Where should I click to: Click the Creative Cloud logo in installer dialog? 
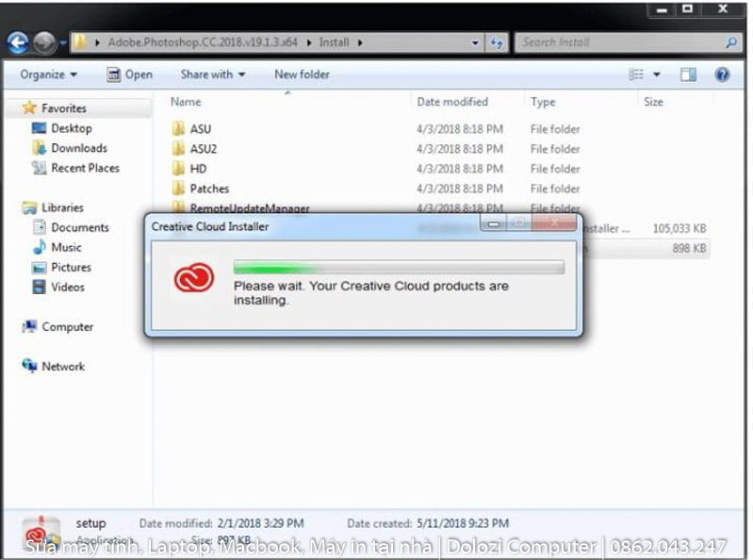(194, 279)
